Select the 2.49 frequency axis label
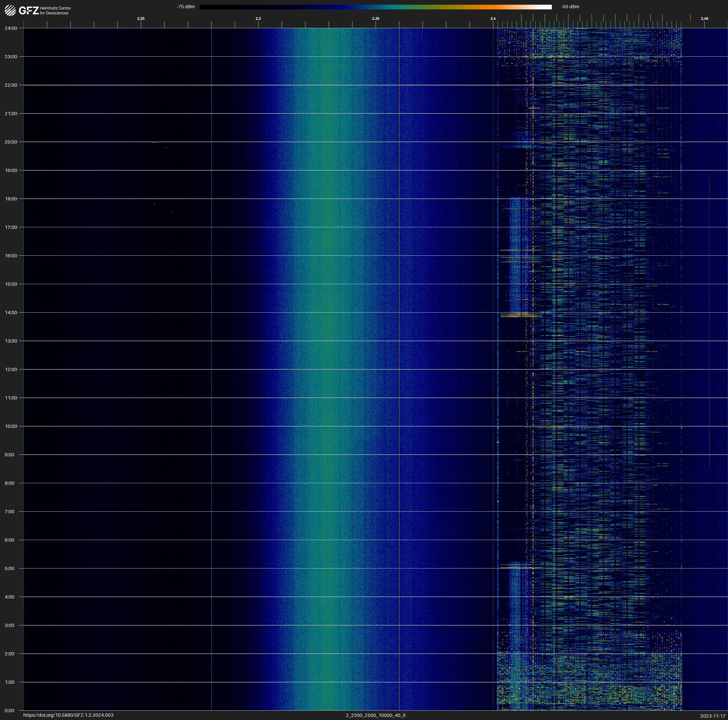The width and height of the screenshot is (728, 720). pyautogui.click(x=704, y=19)
